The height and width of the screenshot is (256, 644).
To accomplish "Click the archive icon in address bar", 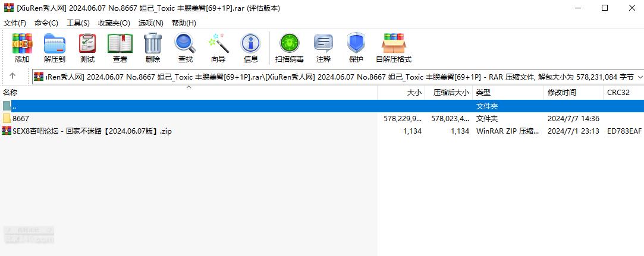I will (x=39, y=76).
